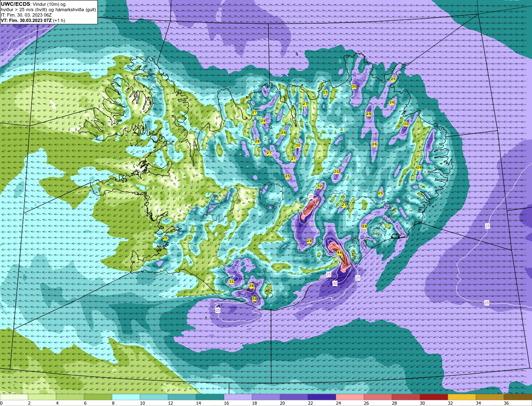Click the '24' tick label on color scale
Image resolution: width=532 pixels, height=406 pixels.
click(338, 403)
